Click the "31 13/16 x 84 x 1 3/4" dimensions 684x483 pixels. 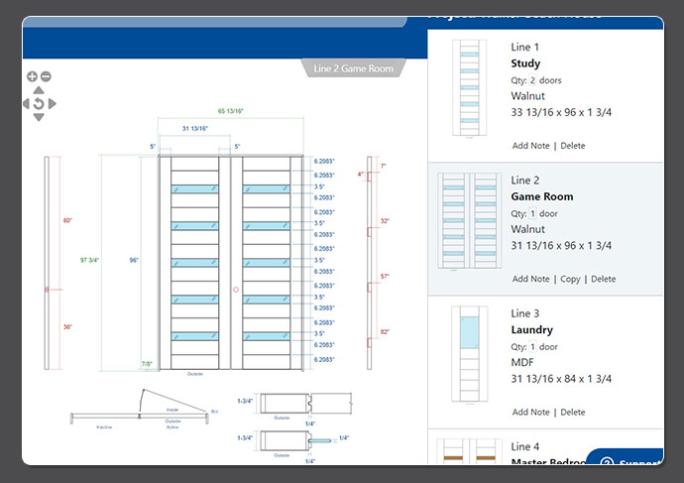[561, 379]
